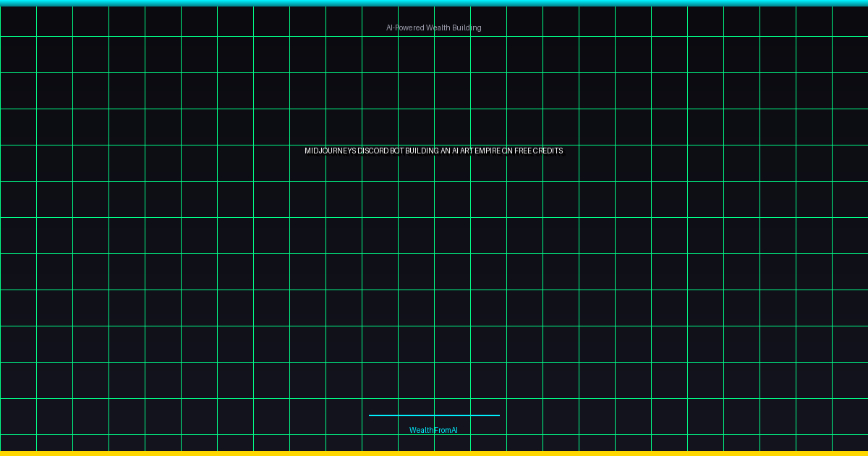
Task: Click the cyan accent bar at the top edge
Action: click(434, 2)
